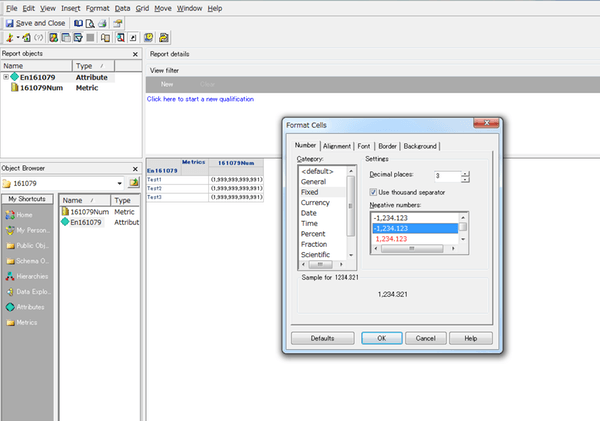Open the Attributes shortcut
The width and height of the screenshot is (600, 421).
click(x=25, y=307)
